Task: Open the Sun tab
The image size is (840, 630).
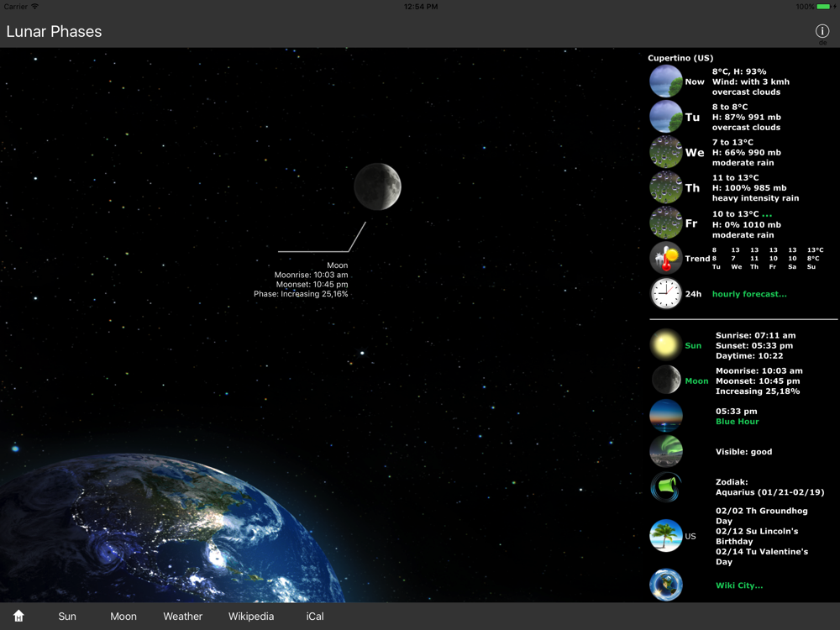Action: click(x=67, y=616)
